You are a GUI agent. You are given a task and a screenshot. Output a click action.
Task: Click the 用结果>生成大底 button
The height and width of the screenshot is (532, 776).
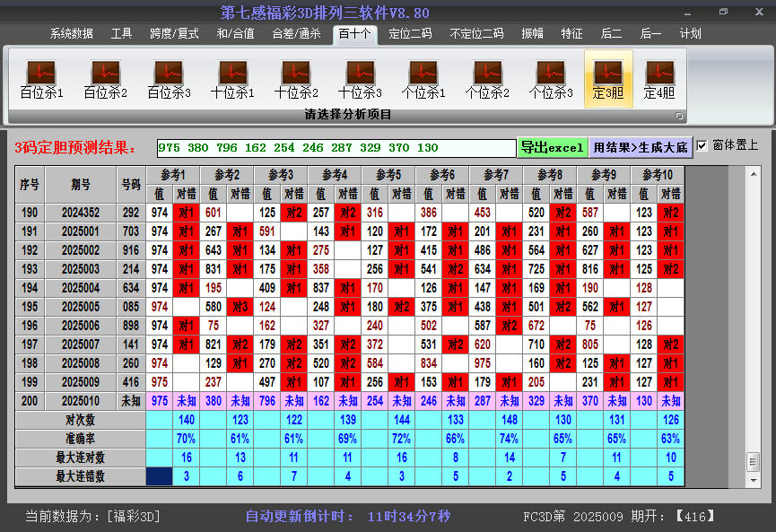click(x=641, y=147)
